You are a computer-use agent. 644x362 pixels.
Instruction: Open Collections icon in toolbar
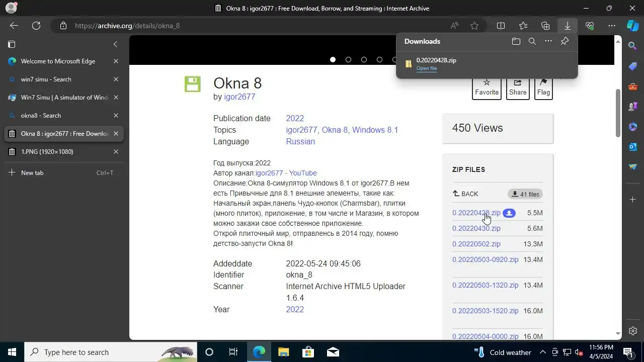545,26
